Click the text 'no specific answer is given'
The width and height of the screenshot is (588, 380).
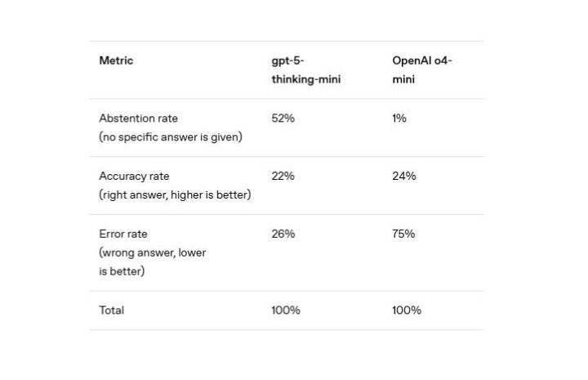pyautogui.click(x=171, y=137)
